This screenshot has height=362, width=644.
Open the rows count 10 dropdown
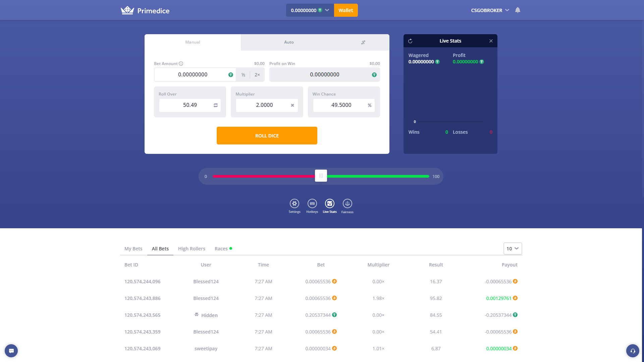[513, 248]
